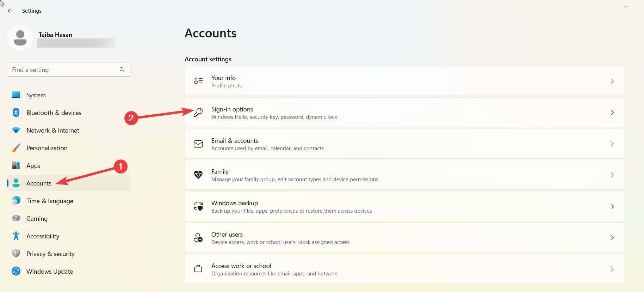Expand the Other users chevron arrow

tap(612, 238)
